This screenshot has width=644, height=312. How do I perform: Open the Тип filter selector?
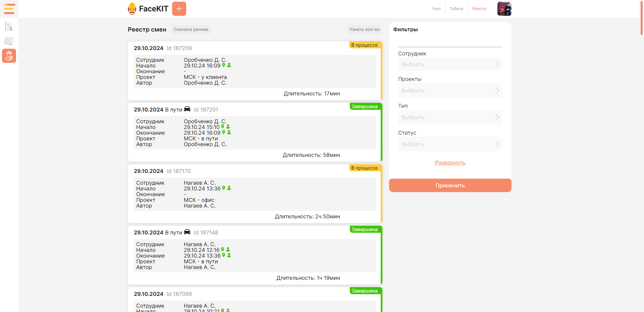point(450,117)
